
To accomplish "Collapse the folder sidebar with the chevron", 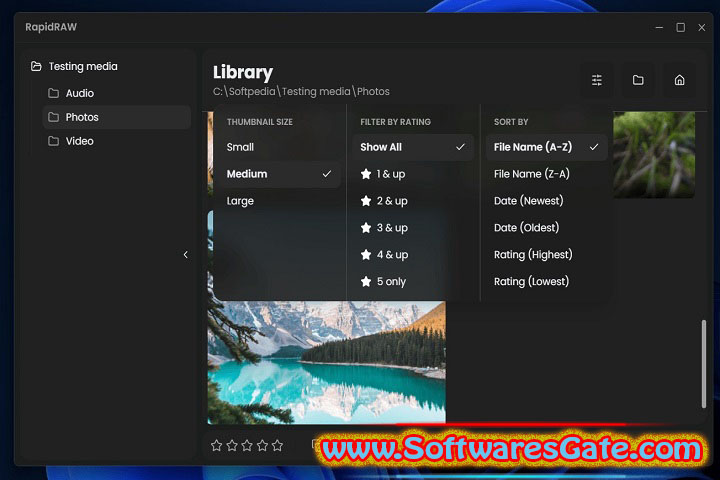I will 186,254.
